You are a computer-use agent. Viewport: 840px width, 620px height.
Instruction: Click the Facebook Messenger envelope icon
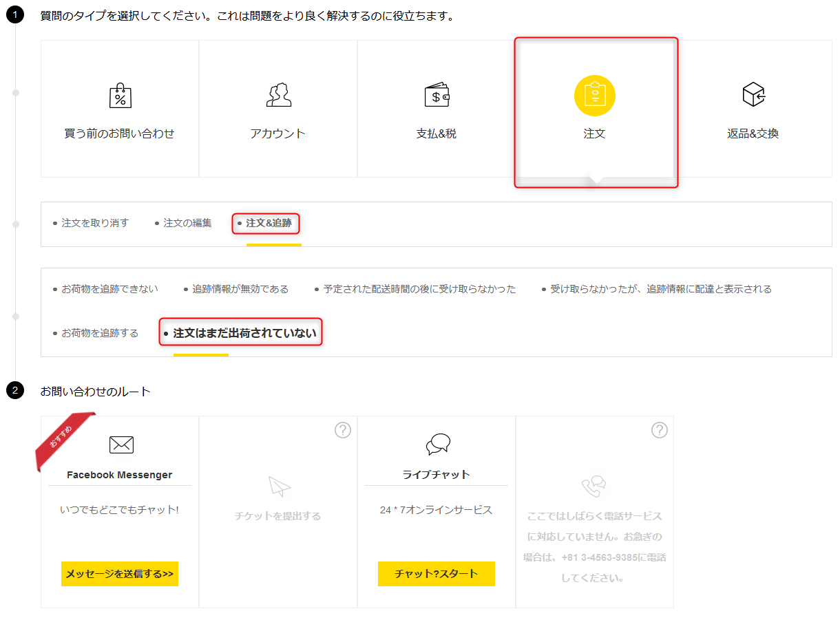pos(121,445)
